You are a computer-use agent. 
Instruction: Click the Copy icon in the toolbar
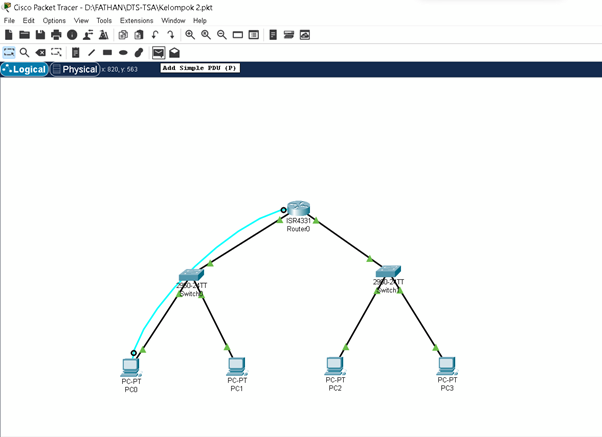pyautogui.click(x=123, y=35)
